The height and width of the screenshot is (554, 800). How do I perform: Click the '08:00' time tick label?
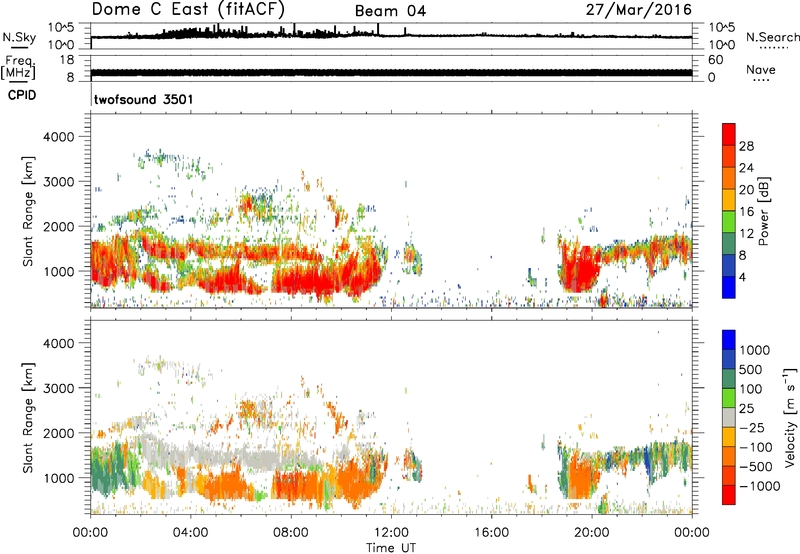coord(291,533)
